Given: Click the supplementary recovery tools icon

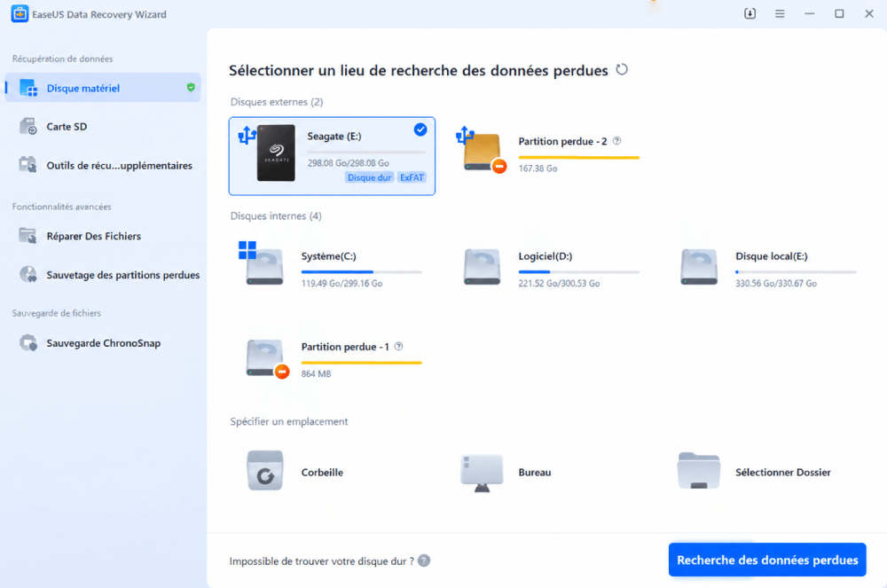Looking at the screenshot, I should coord(27,165).
